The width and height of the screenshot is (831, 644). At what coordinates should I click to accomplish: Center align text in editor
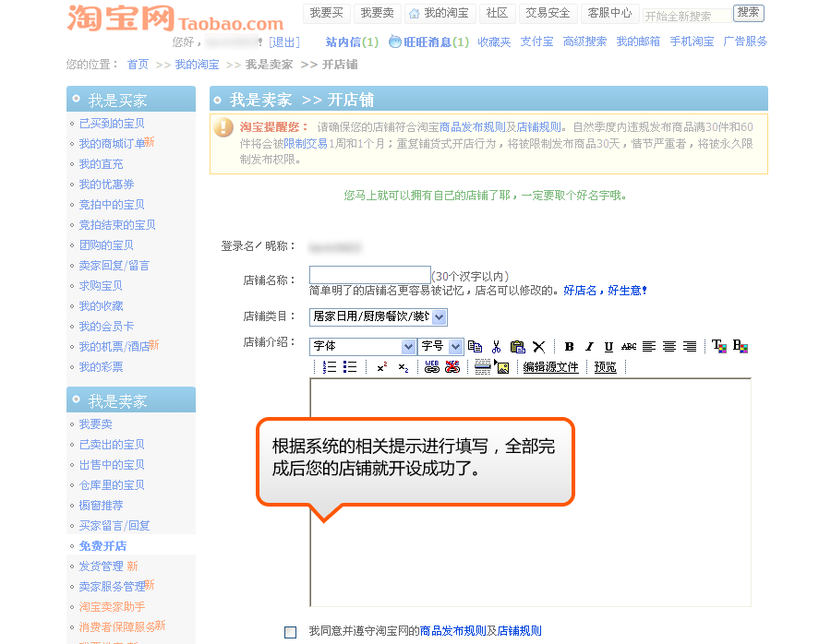tap(669, 346)
